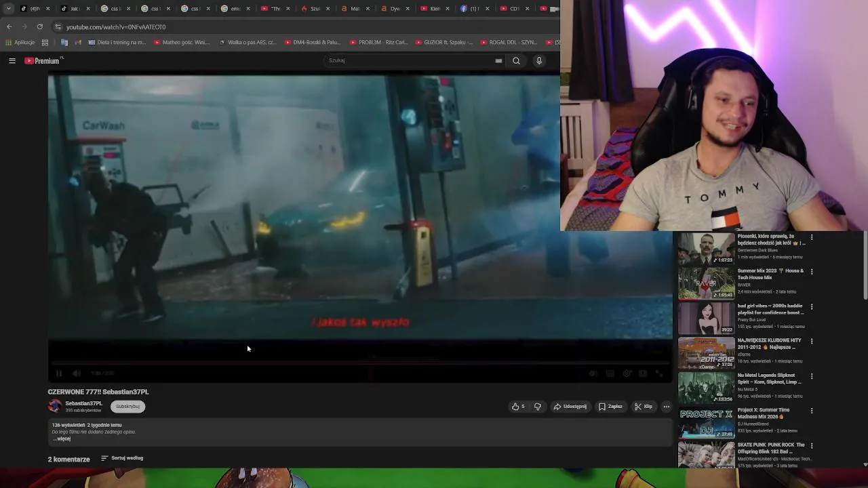Toggle subtitles in the player
The height and width of the screenshot is (488, 868).
pos(610,373)
